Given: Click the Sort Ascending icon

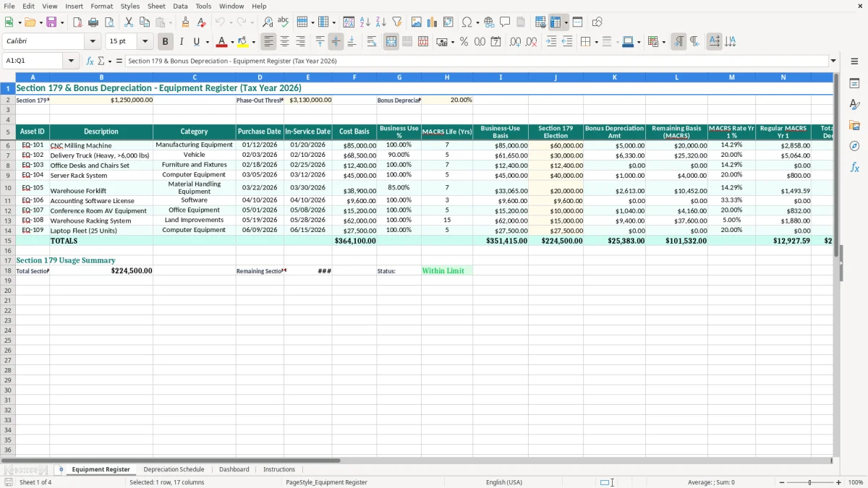Looking at the screenshot, I should pos(365,22).
